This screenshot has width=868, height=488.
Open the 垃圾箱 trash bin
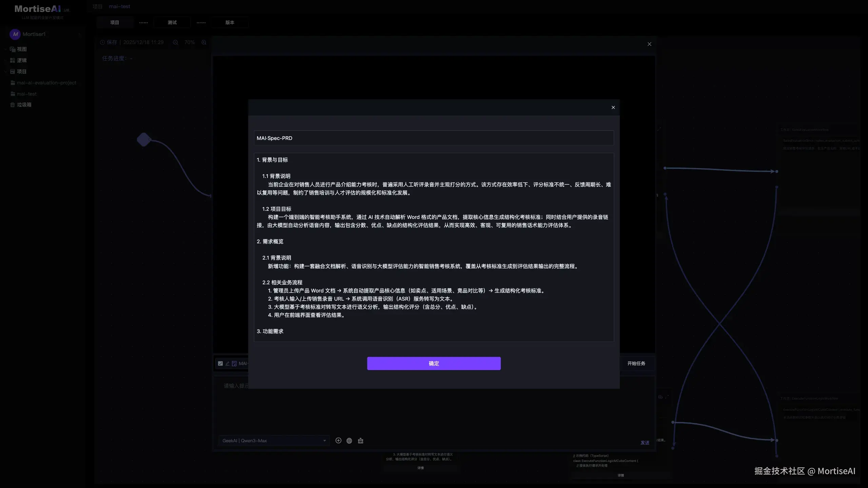(24, 105)
